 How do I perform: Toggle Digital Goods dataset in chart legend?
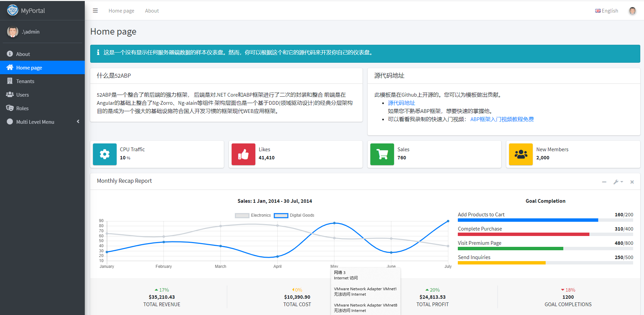[x=294, y=215]
